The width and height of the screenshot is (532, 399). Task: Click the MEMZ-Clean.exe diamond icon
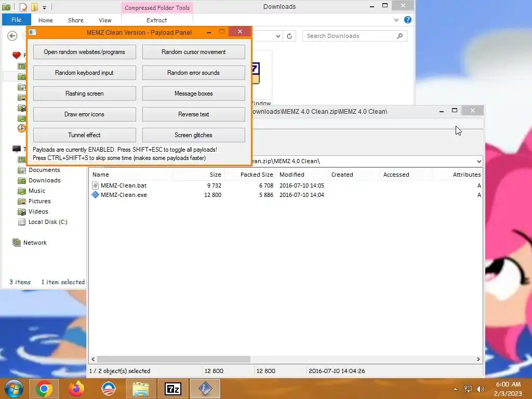(x=96, y=195)
